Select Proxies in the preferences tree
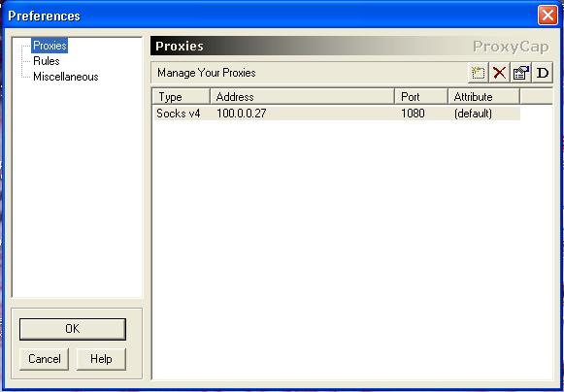Viewport: 564px width, 392px height. click(50, 46)
